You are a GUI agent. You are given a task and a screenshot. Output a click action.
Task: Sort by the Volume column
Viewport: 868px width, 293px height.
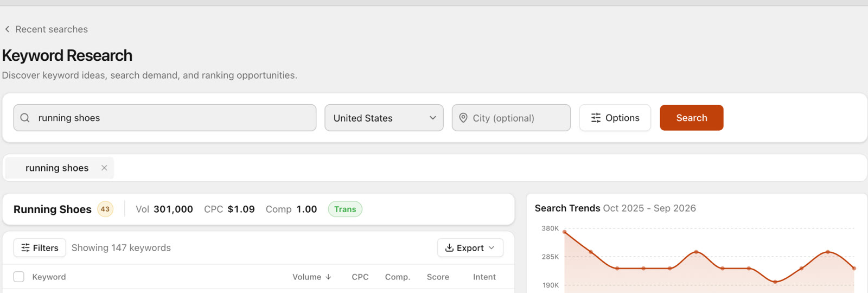pyautogui.click(x=311, y=277)
